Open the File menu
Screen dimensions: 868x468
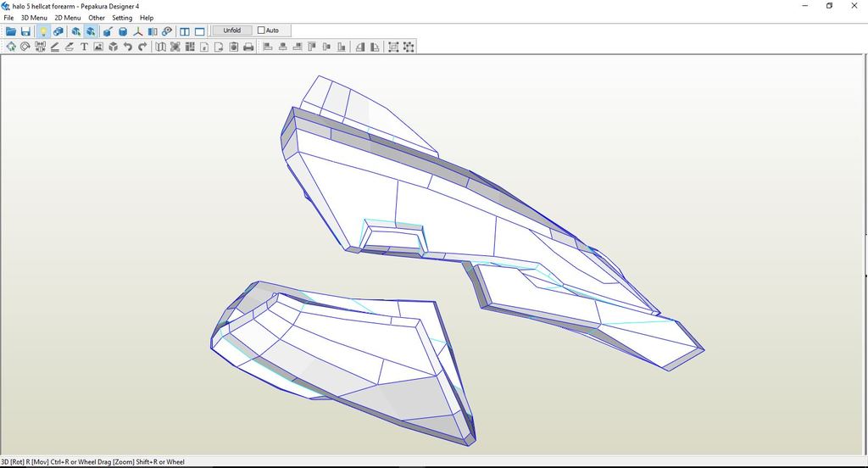[x=8, y=18]
